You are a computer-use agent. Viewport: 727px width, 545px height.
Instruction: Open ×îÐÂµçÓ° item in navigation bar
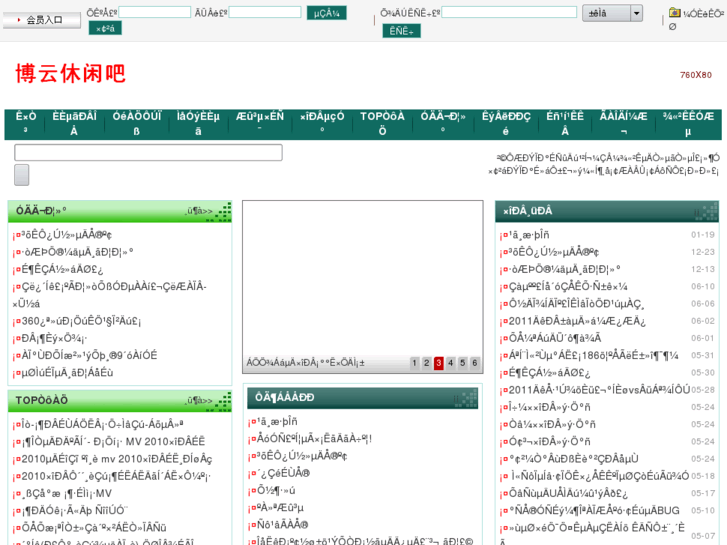coord(322,123)
